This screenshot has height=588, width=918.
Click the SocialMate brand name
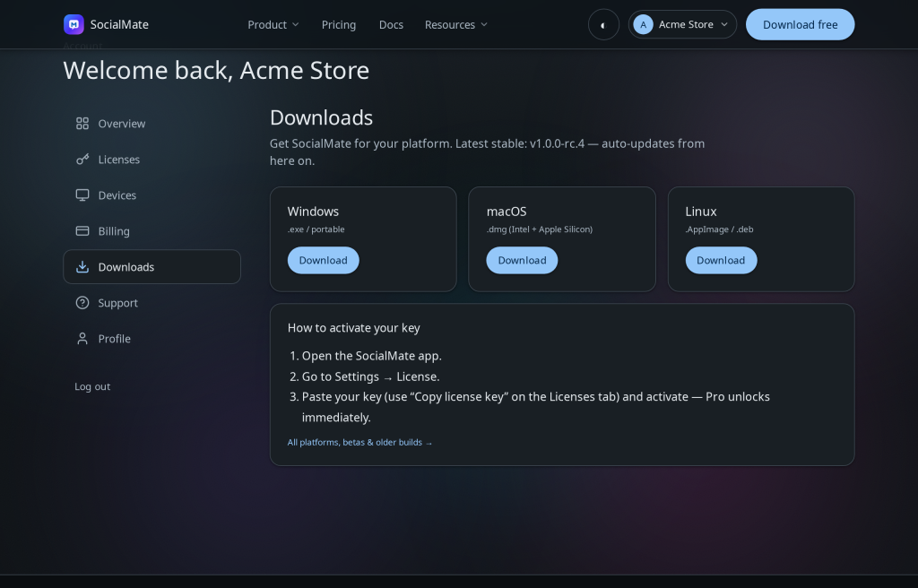click(119, 24)
